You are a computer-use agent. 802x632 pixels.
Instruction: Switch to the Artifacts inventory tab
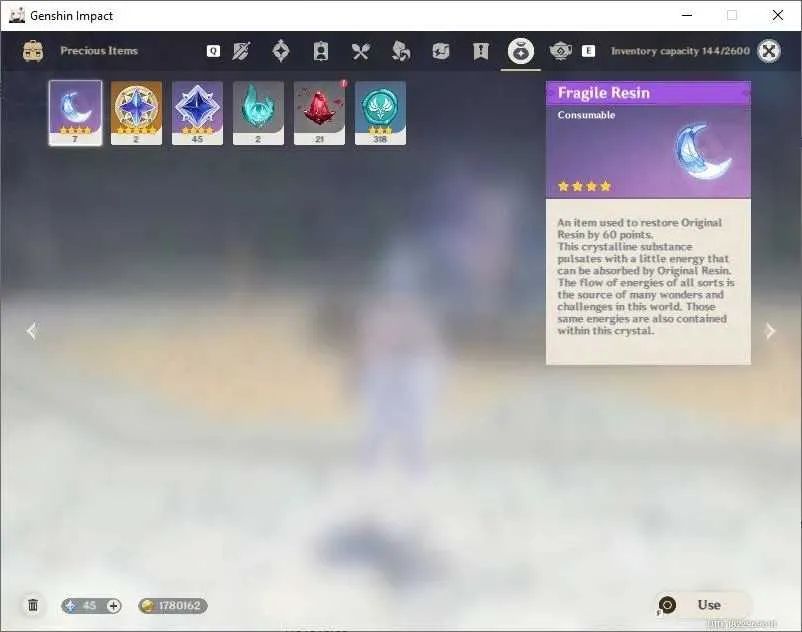[x=281, y=51]
